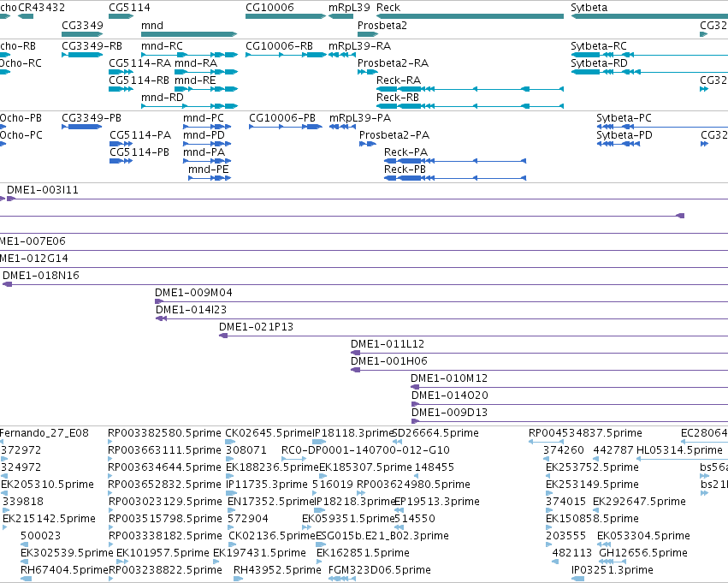This screenshot has width=728, height=583.
Task: Click the Sytbeta-RD transcript label
Action: click(599, 63)
